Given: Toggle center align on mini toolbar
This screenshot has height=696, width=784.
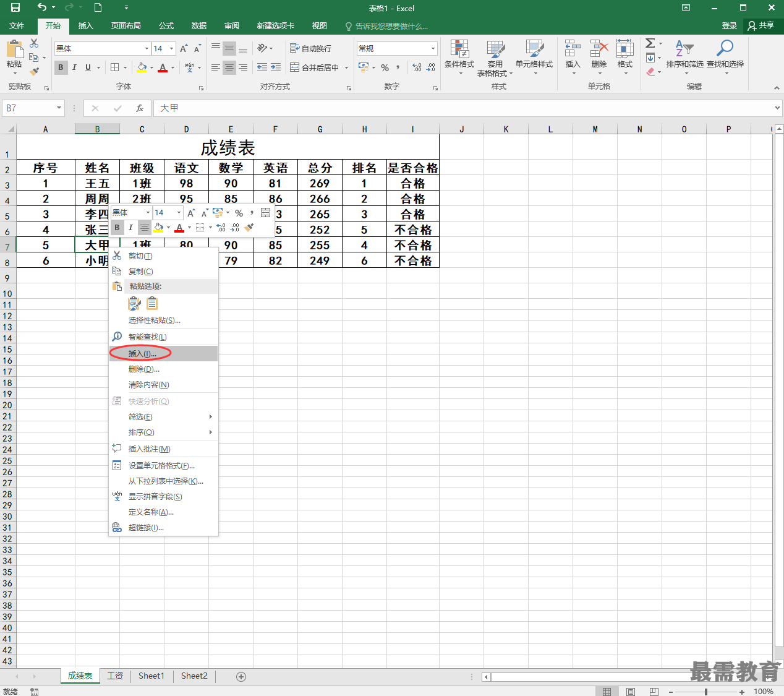Looking at the screenshot, I should [144, 228].
